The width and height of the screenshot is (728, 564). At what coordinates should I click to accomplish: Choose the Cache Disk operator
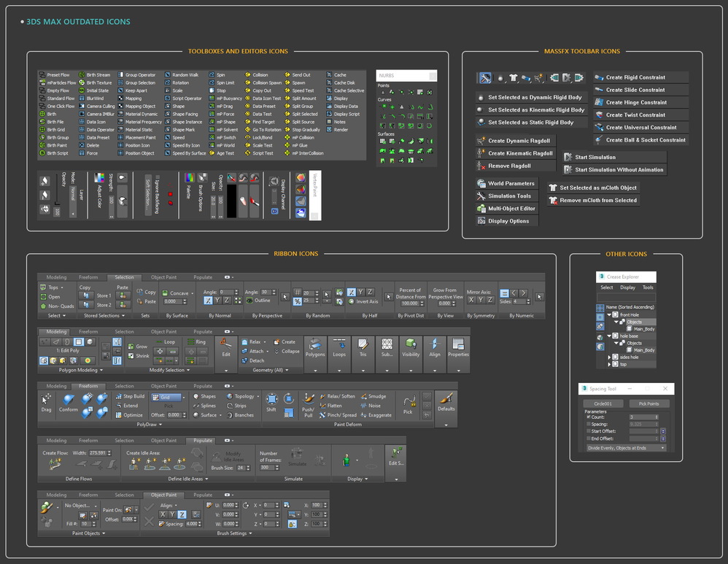point(341,82)
